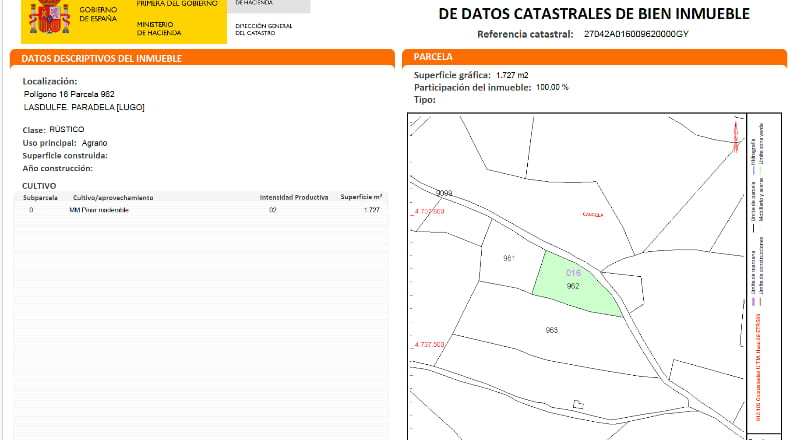This screenshot has width=790, height=440.
Task: Click the participation value '100,00 %'
Action: (x=552, y=87)
